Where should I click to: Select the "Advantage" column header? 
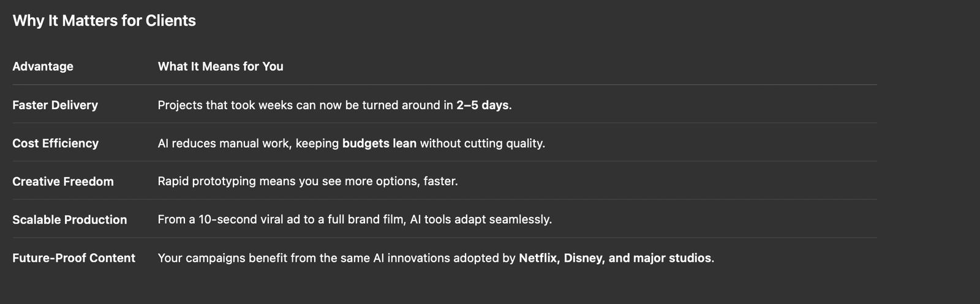point(43,66)
